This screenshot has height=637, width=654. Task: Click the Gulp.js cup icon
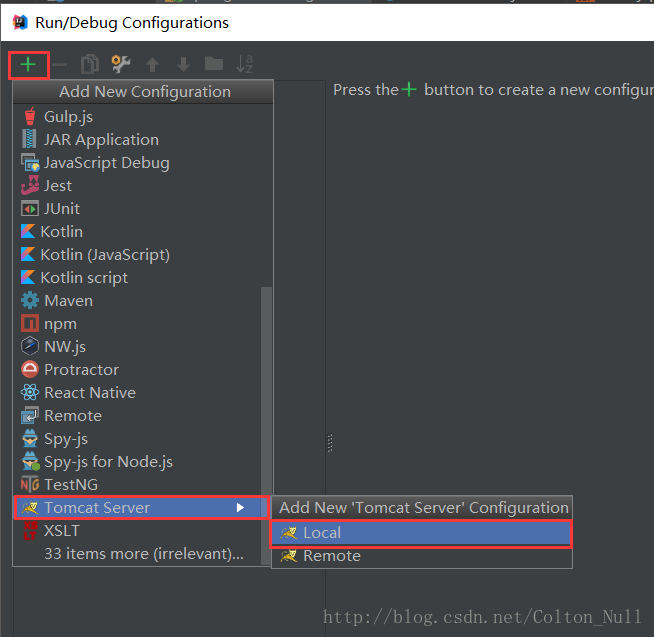(30, 117)
